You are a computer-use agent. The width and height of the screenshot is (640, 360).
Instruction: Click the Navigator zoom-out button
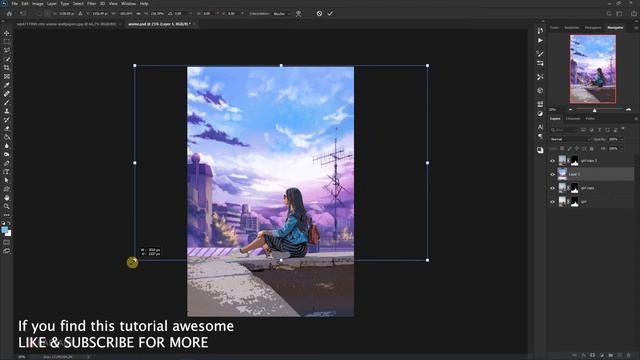pos(571,109)
